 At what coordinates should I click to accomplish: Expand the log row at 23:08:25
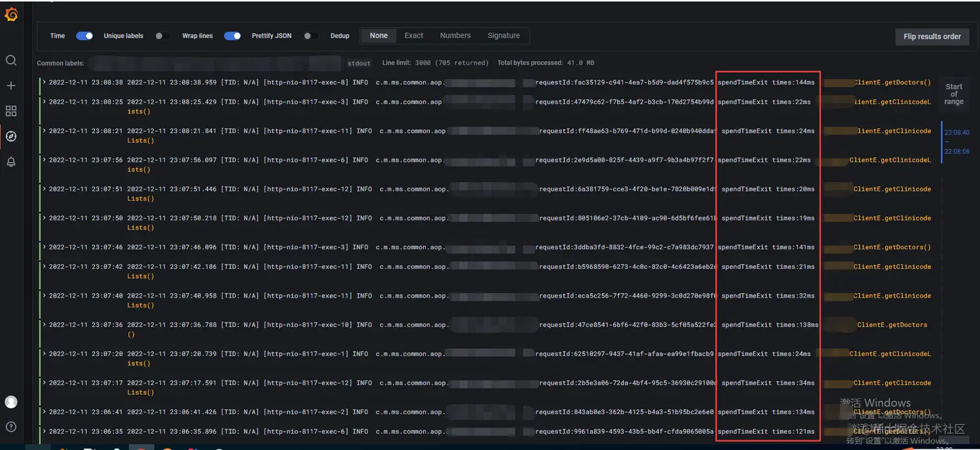44,102
